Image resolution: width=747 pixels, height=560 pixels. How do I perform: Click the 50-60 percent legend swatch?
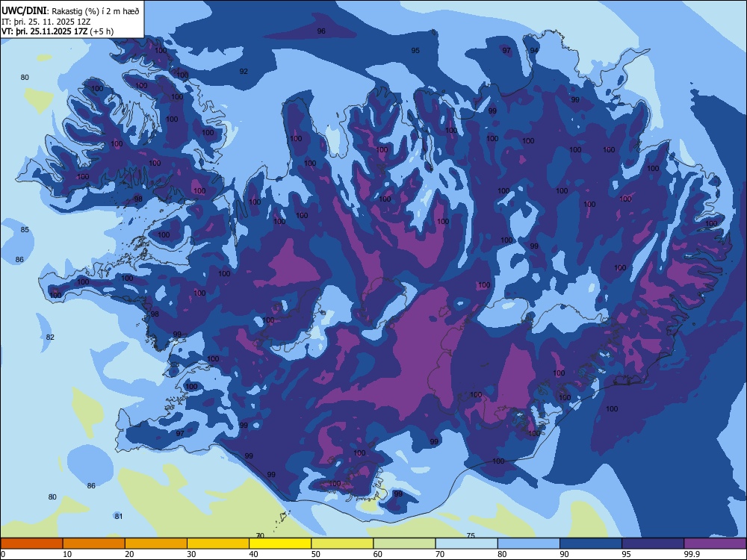[x=342, y=544]
